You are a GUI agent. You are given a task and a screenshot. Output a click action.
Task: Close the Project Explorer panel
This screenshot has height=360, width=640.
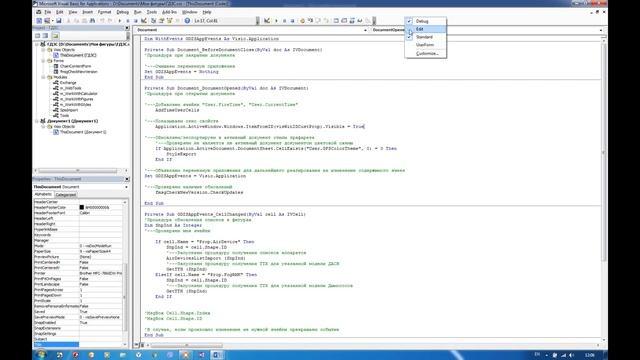pos(127,28)
